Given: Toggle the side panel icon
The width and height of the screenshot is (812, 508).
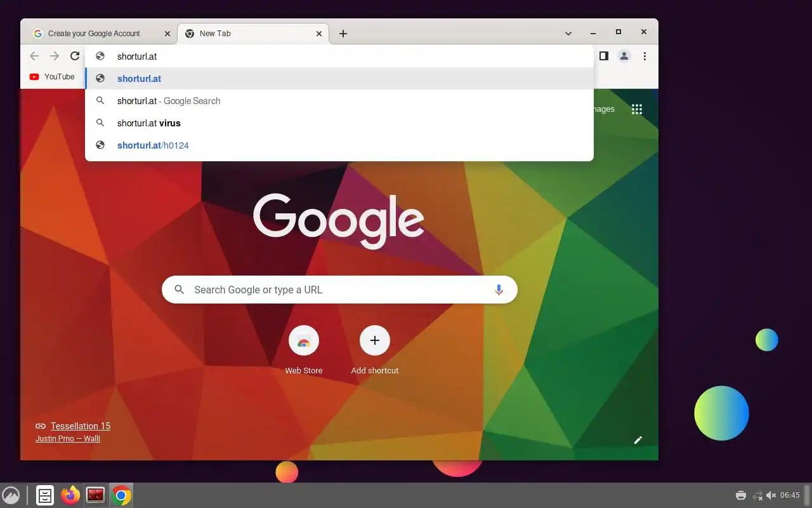Looking at the screenshot, I should [x=604, y=56].
